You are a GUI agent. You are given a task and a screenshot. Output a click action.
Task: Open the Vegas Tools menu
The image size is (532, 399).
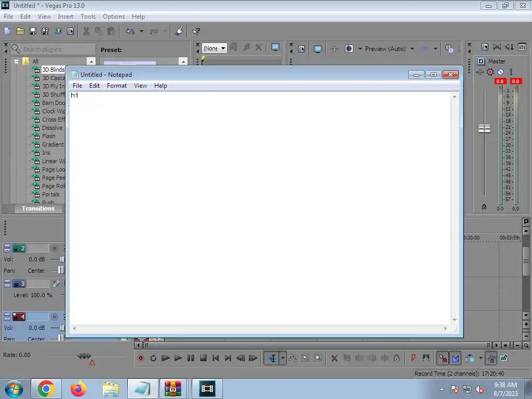tap(88, 17)
